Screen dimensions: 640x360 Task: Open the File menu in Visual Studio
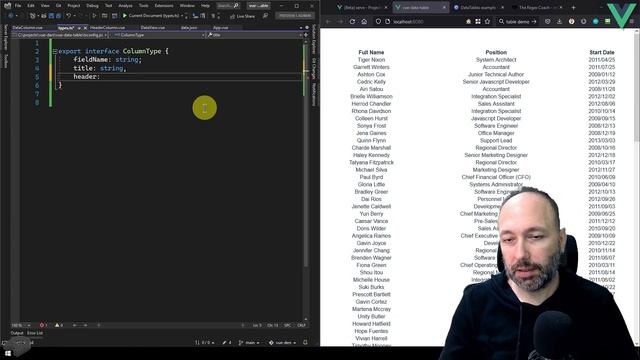point(18,6)
